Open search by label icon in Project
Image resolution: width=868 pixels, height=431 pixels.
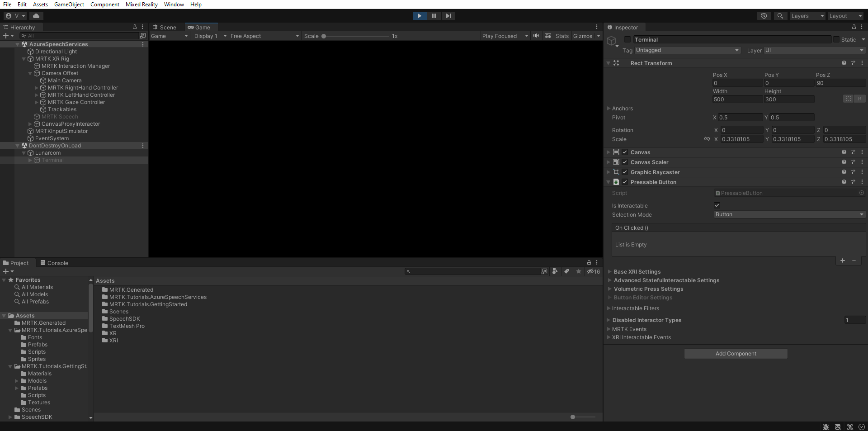tap(566, 271)
